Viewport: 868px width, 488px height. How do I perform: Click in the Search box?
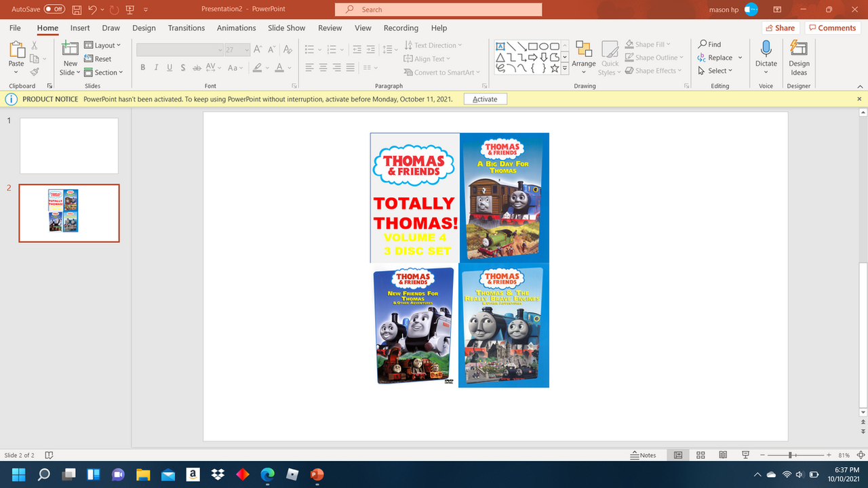click(x=438, y=9)
